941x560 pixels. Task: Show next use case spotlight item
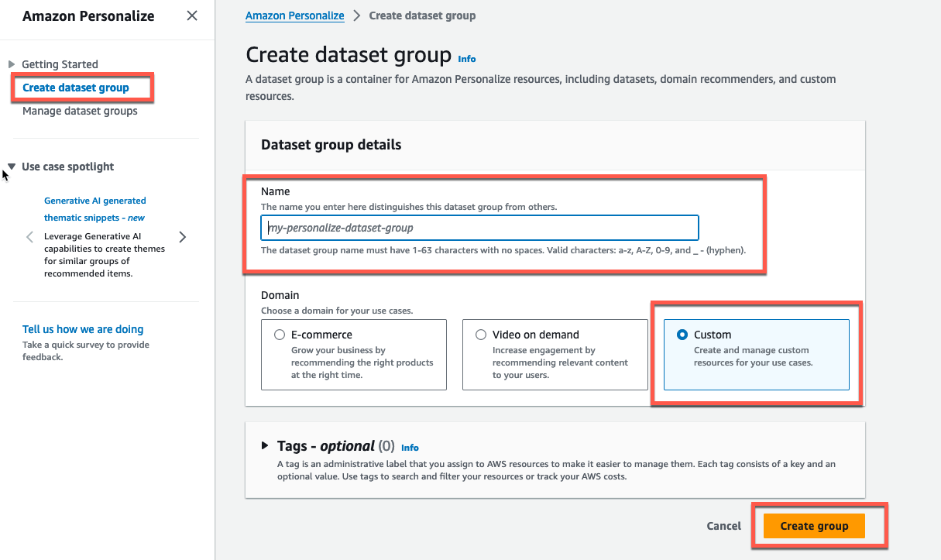pyautogui.click(x=183, y=237)
